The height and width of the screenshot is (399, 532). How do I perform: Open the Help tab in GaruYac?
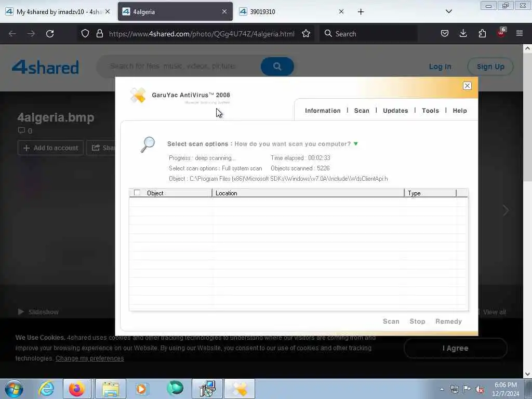(x=460, y=111)
